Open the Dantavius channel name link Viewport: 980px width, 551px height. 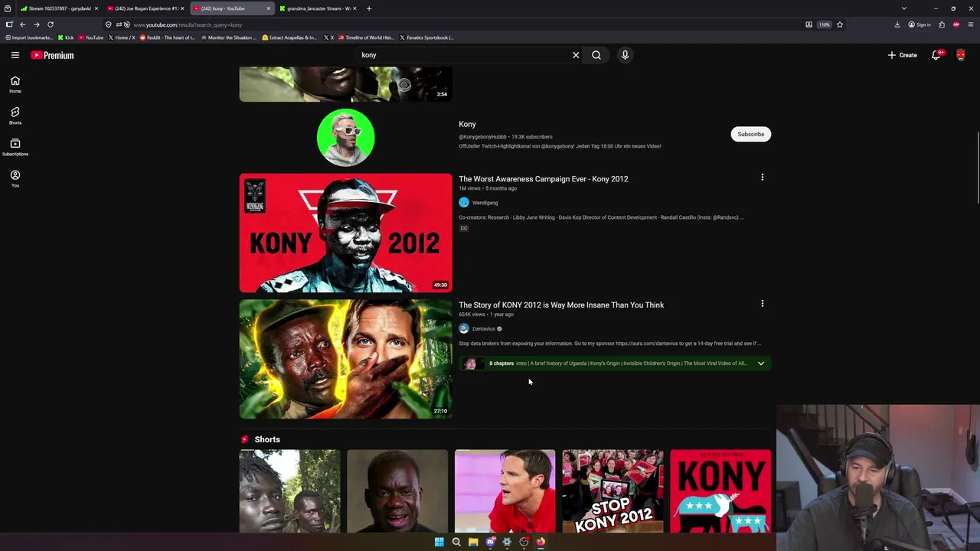point(483,329)
